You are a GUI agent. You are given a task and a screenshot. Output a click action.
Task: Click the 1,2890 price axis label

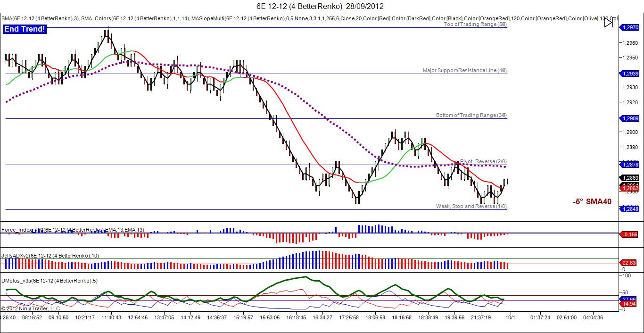631,147
